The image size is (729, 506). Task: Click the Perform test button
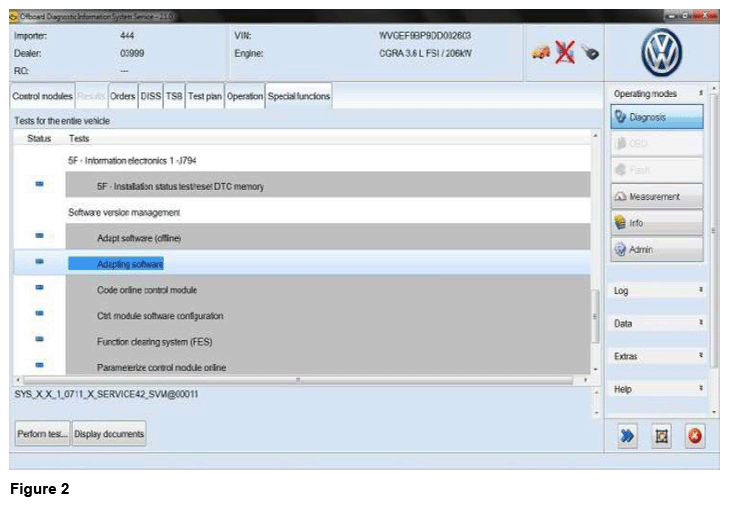pyautogui.click(x=42, y=433)
